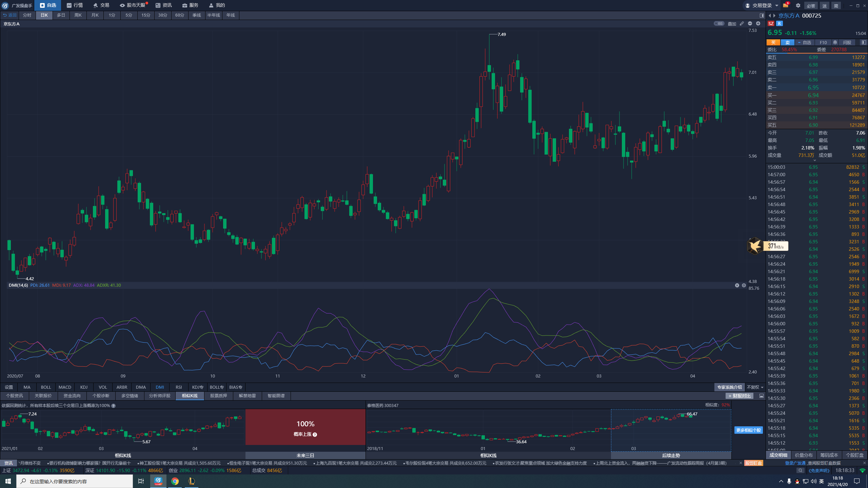868x488 pixels.
Task: Click Windows taskbar search box
Action: [x=75, y=481]
